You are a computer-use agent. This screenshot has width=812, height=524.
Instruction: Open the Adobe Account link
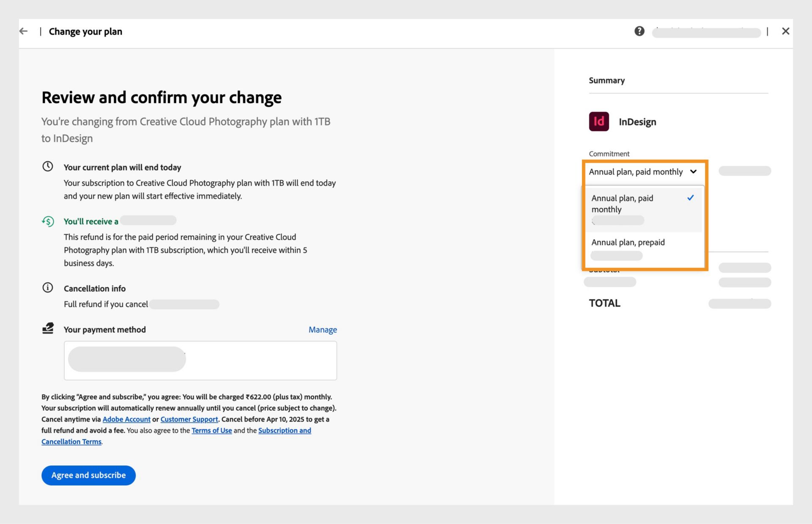point(126,419)
